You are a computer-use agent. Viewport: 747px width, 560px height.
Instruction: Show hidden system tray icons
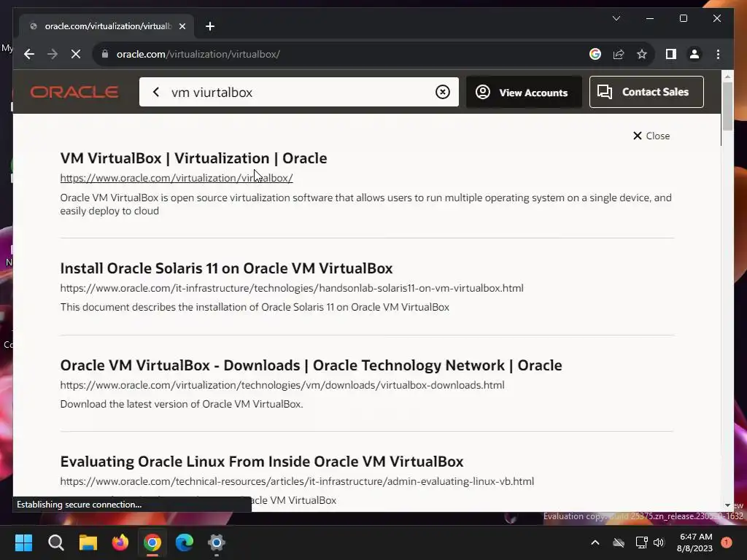[595, 542]
